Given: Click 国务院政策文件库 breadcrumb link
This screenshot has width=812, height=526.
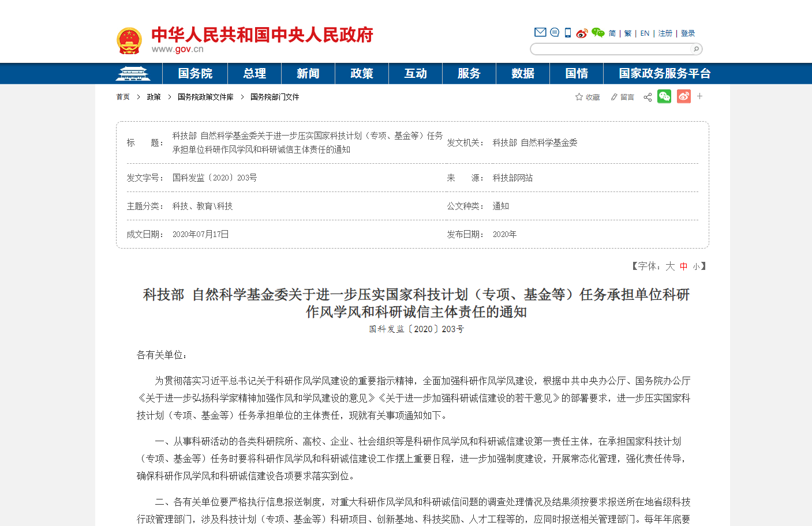Looking at the screenshot, I should pos(205,97).
